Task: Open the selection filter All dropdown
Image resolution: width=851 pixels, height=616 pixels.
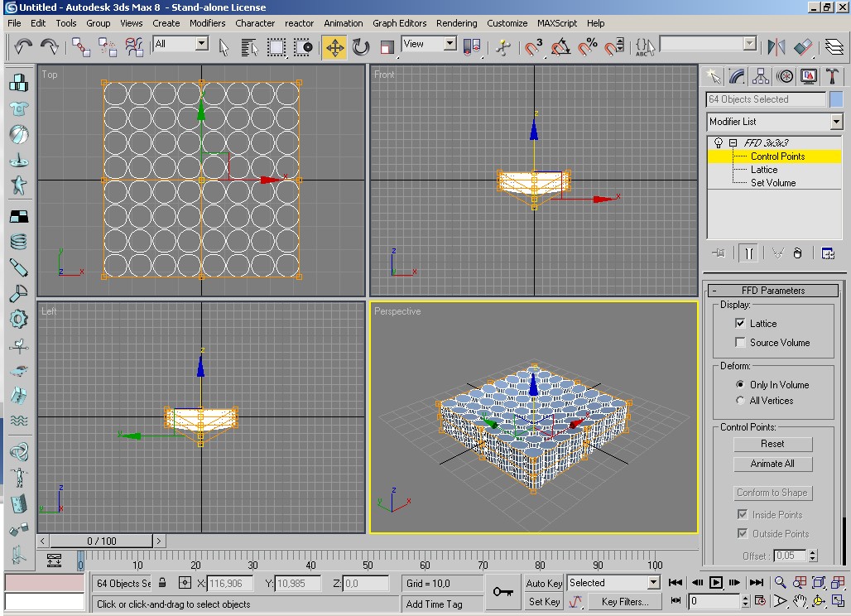Action: click(202, 43)
